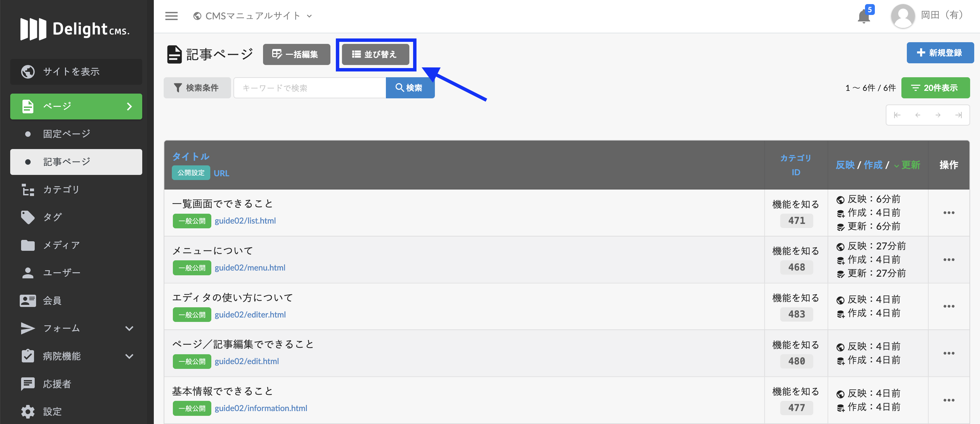Open the タグ sidebar item
The image size is (980, 424).
tap(52, 217)
